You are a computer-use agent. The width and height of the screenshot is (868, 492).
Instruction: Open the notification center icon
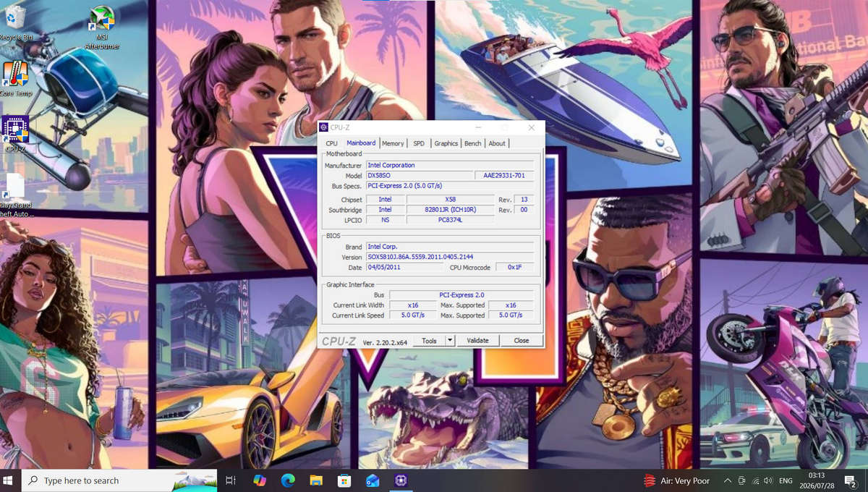point(851,480)
